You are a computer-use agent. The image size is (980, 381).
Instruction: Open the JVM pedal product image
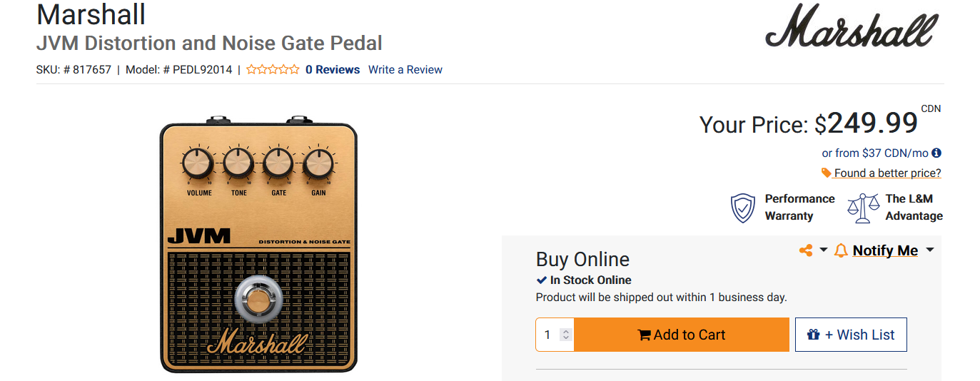click(258, 243)
